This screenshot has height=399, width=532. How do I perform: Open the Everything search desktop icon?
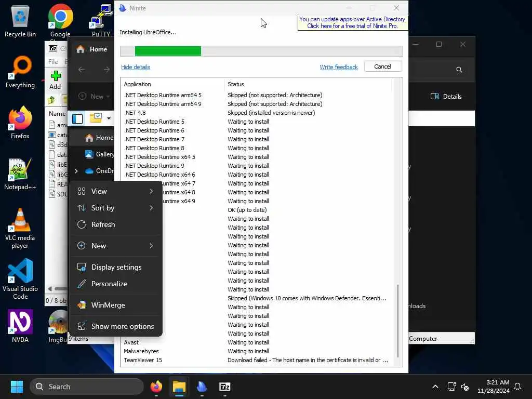point(20,72)
